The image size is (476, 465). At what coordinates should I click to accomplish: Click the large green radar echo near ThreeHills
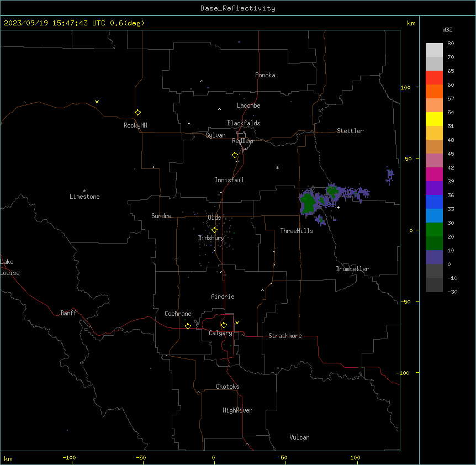pyautogui.click(x=309, y=203)
